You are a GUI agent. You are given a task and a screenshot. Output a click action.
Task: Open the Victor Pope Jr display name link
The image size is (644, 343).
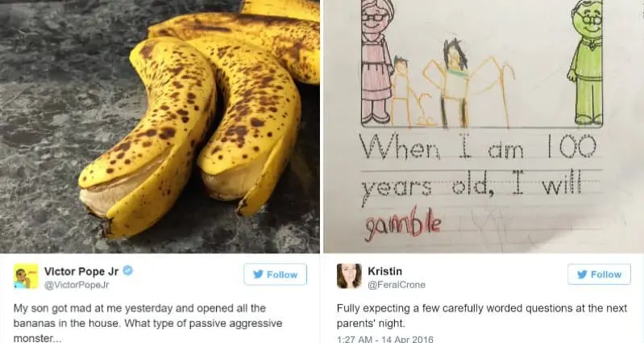point(81,271)
